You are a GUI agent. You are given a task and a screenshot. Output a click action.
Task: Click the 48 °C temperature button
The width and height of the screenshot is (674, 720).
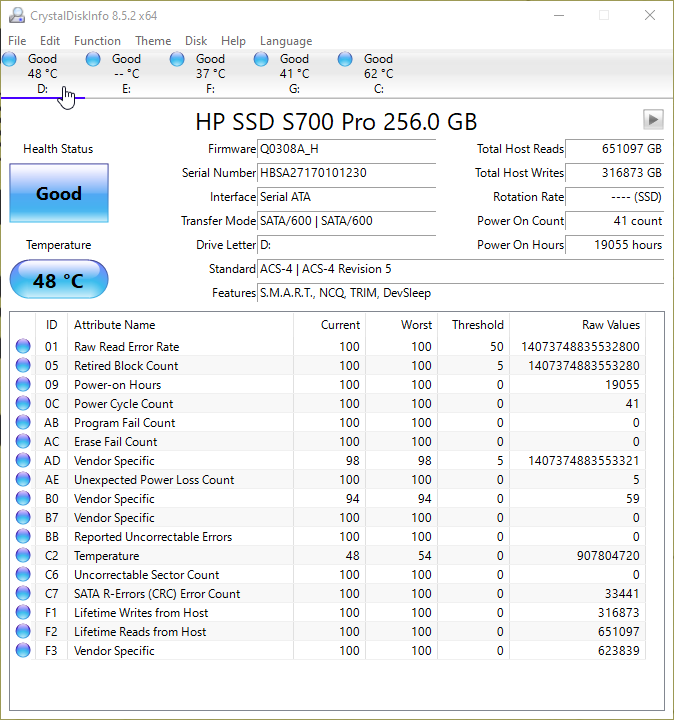tap(58, 281)
